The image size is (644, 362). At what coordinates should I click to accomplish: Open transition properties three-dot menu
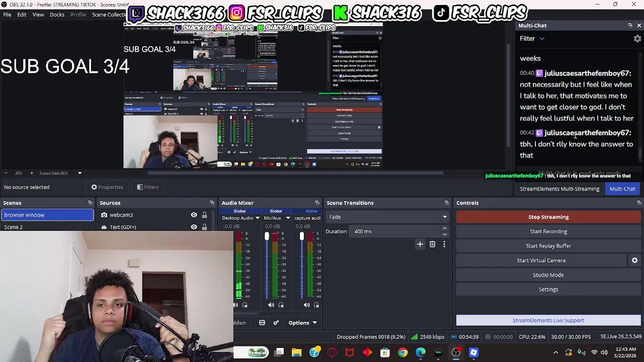444,244
